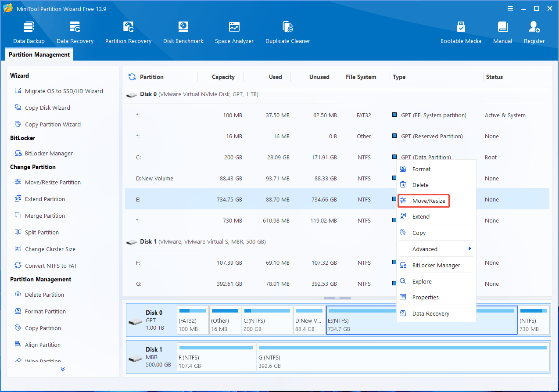Open the Advanced submenu
The height and width of the screenshot is (392, 559).
(x=436, y=249)
